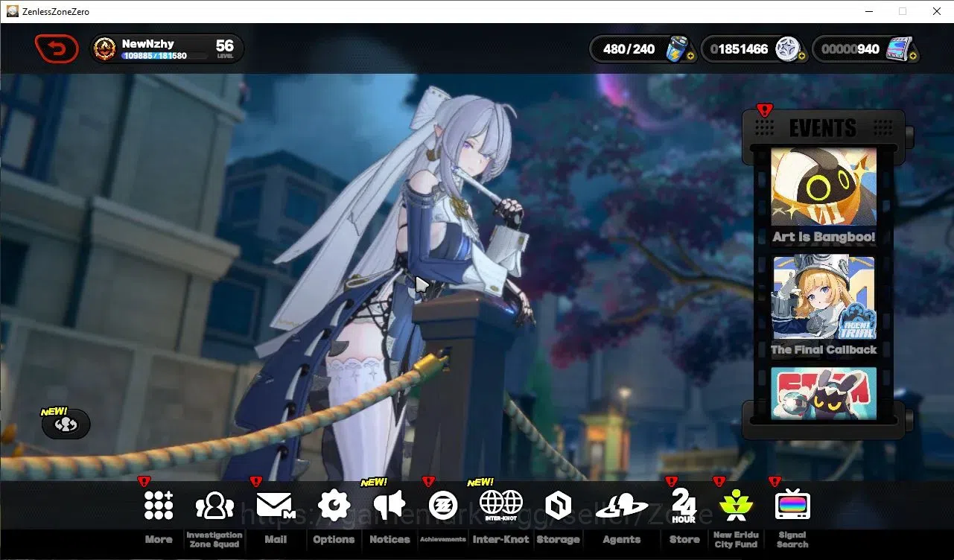954x560 pixels.
Task: Click the Investigation Zone Squad label
Action: 214,539
